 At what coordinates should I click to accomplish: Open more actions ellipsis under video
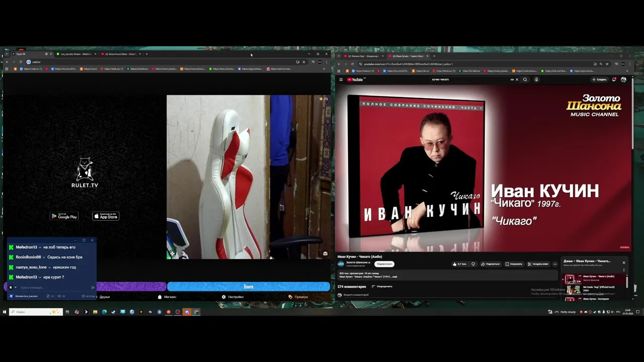(555, 264)
